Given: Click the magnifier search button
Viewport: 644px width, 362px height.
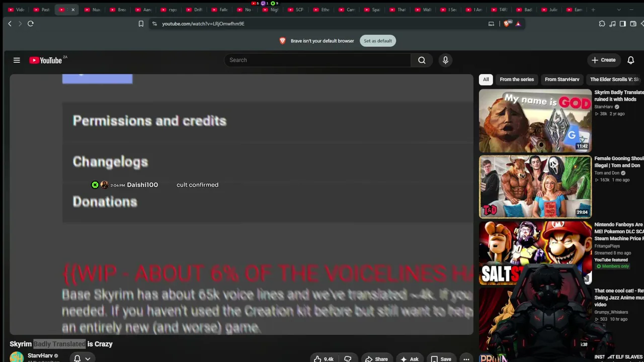Looking at the screenshot, I should tap(422, 60).
